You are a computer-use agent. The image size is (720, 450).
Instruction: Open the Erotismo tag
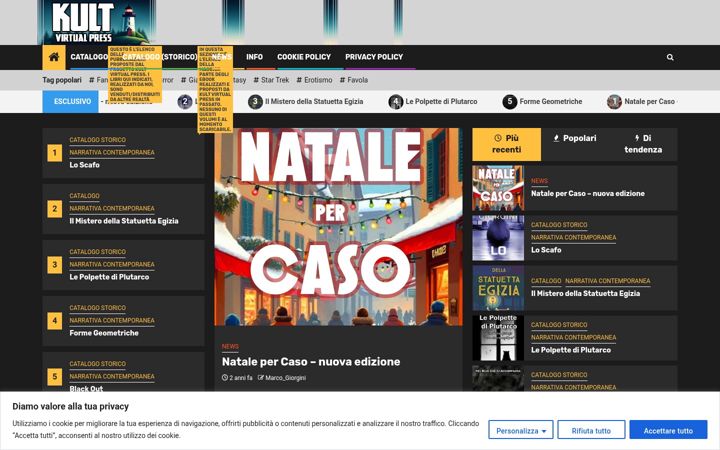[x=314, y=80]
